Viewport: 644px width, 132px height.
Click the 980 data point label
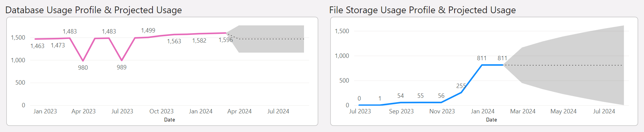[x=83, y=68]
